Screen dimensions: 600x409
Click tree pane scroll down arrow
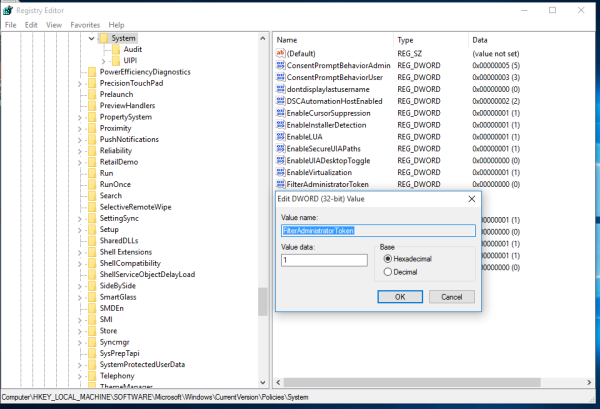(x=262, y=383)
